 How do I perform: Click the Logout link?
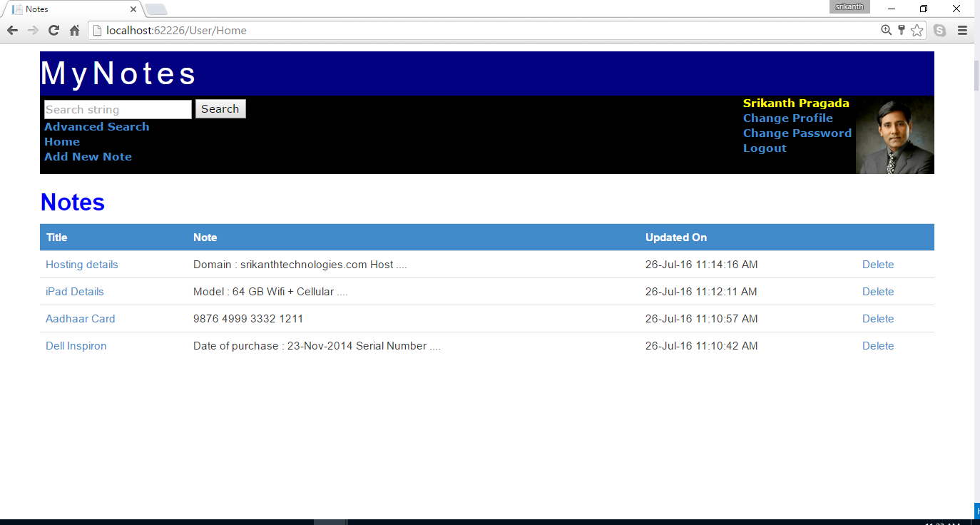coord(765,148)
